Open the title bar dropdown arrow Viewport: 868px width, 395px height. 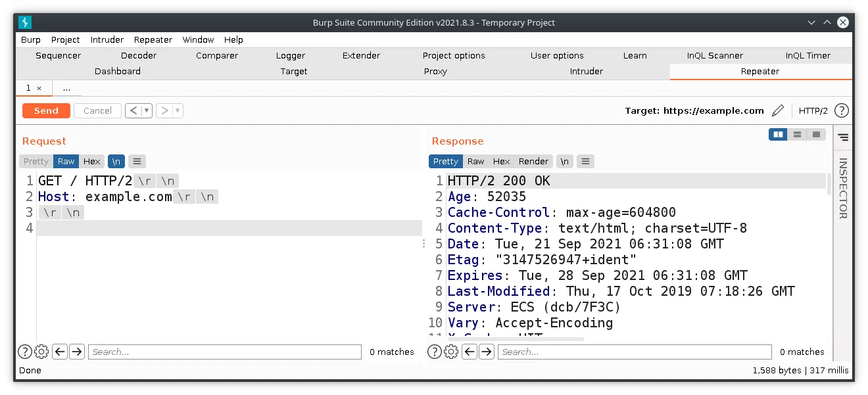tap(811, 22)
